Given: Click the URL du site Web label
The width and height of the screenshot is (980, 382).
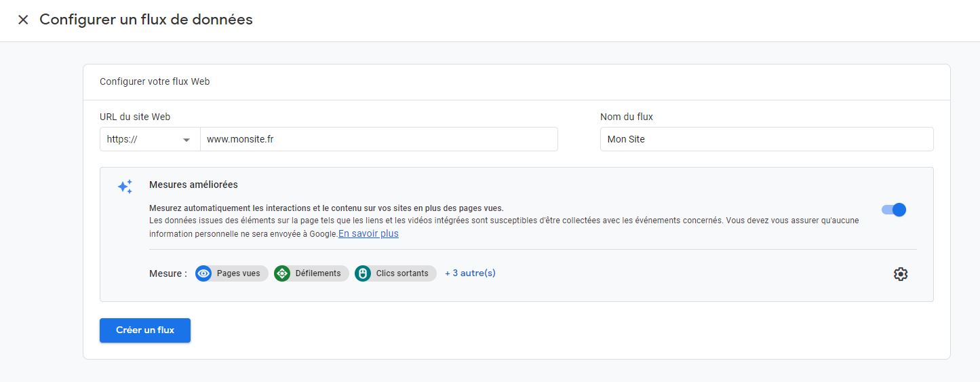Looking at the screenshot, I should tap(135, 117).
